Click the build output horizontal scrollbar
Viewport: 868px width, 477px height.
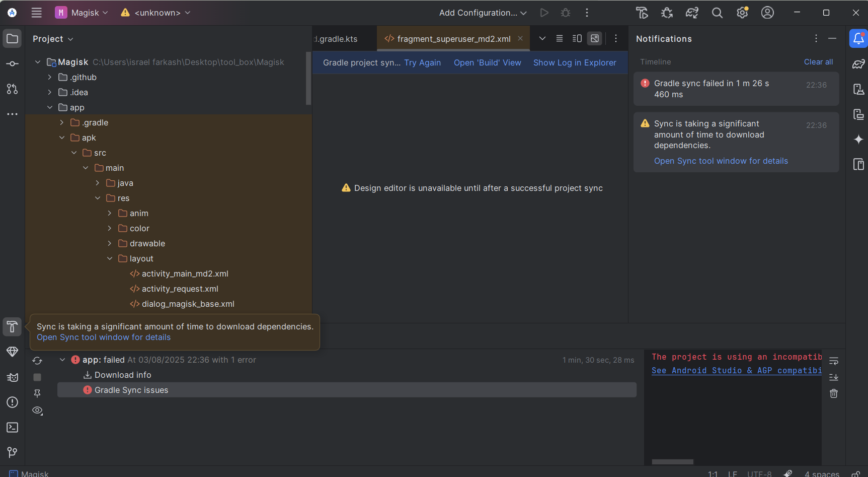tap(672, 461)
